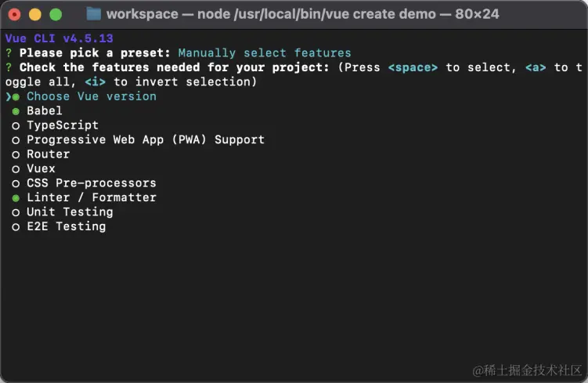Enable the Unit Testing checkbox
588x383 pixels.
[x=16, y=213]
